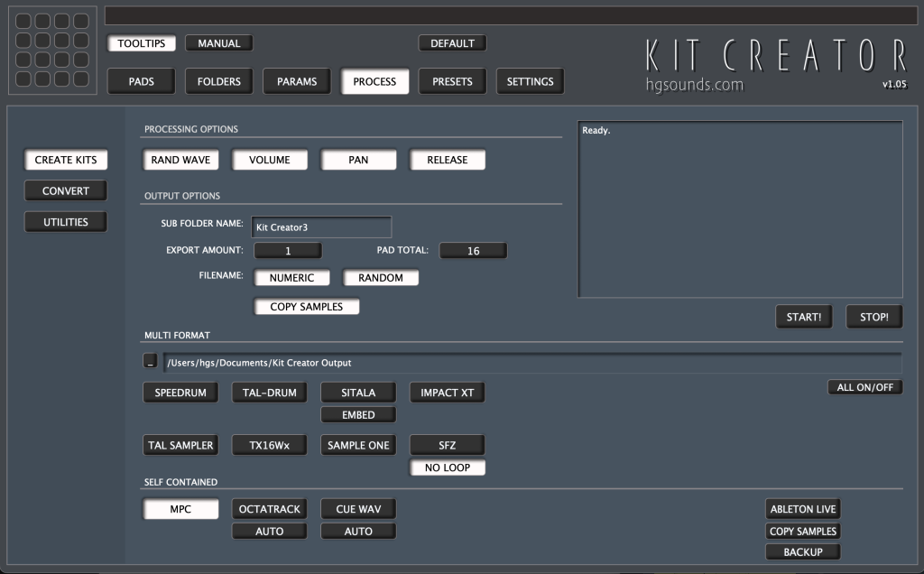Viewport: 924px width, 574px height.
Task: Toggle RELEASE processing option
Action: (448, 160)
